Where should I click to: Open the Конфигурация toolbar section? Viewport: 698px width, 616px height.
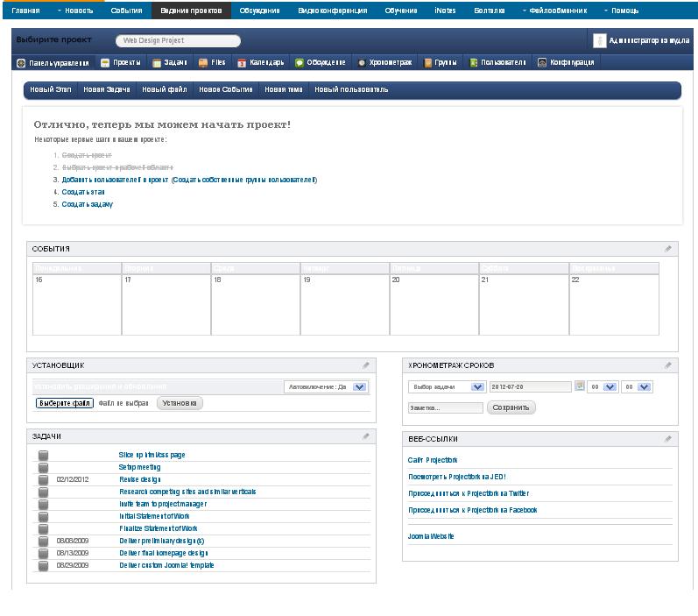[x=566, y=63]
